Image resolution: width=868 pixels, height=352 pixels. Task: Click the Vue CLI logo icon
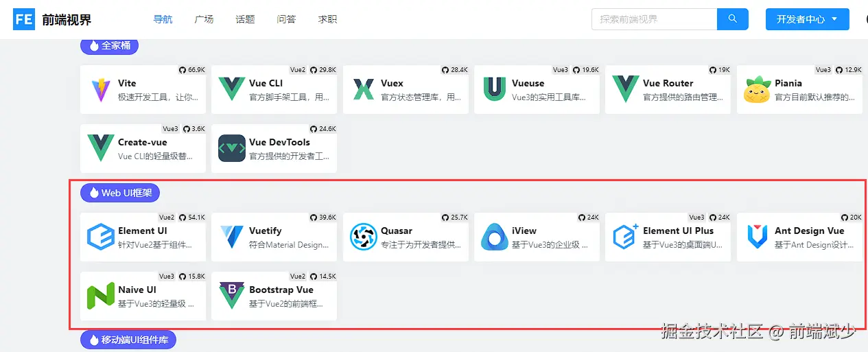(232, 89)
